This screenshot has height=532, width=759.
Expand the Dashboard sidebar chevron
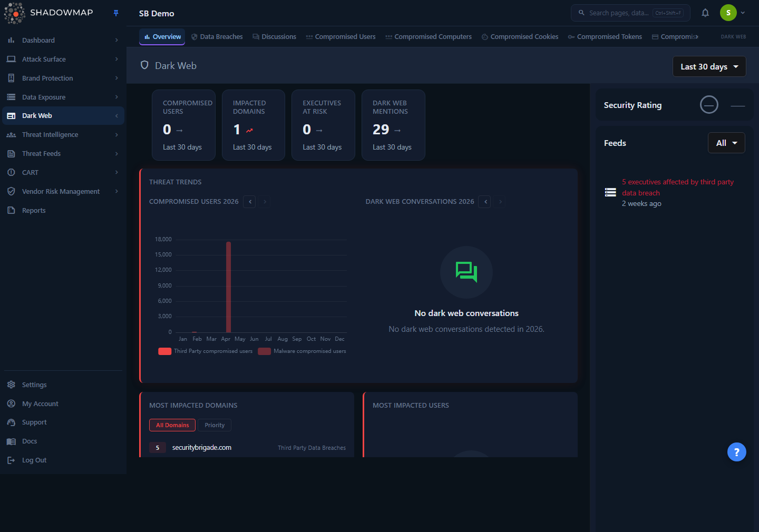pyautogui.click(x=116, y=40)
